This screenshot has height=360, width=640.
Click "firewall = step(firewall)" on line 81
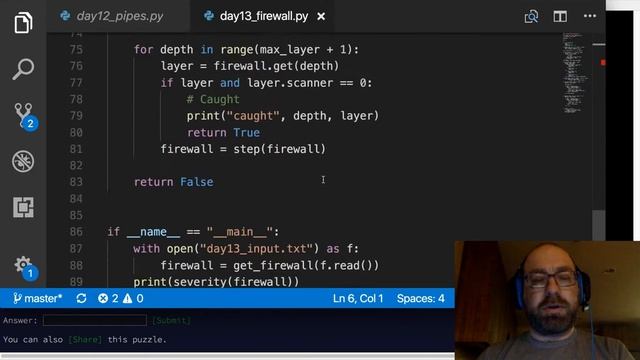pos(243,149)
